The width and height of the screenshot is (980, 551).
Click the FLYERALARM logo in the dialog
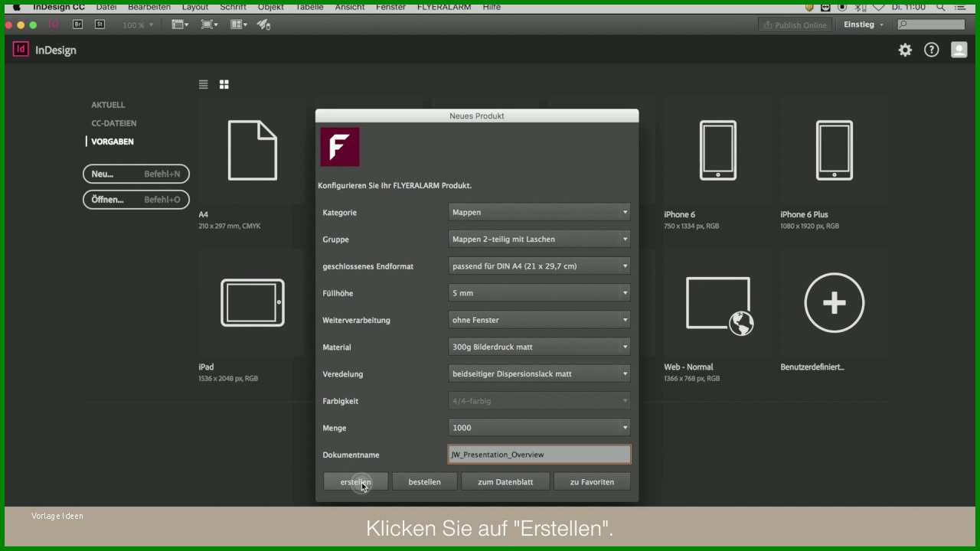[340, 147]
